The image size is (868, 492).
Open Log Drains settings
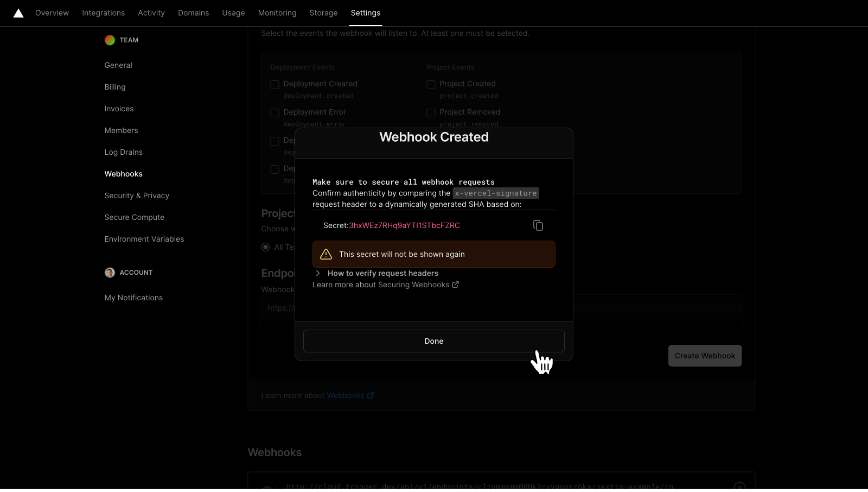point(124,152)
